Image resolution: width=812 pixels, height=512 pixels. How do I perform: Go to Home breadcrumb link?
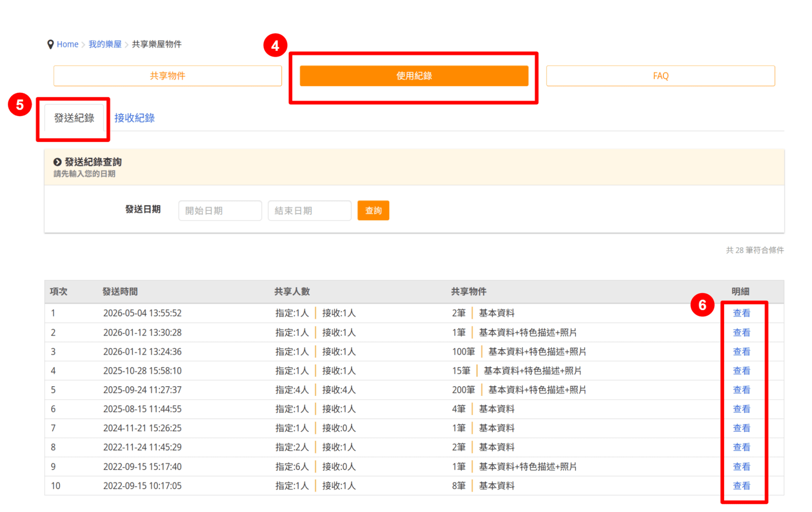[x=67, y=44]
